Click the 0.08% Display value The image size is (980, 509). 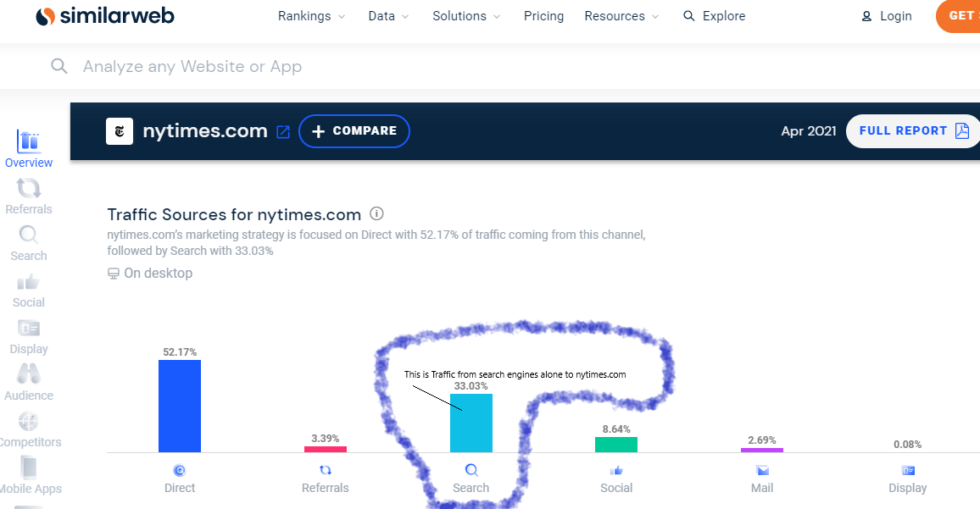[x=907, y=445]
